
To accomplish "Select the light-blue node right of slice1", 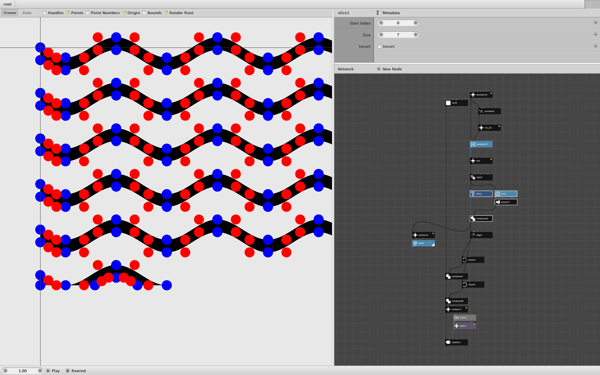I will [506, 194].
